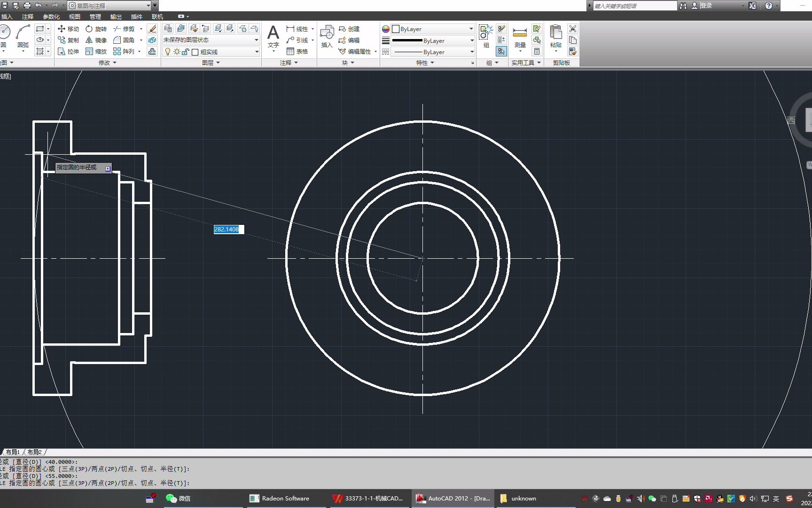The width and height of the screenshot is (812, 508).
Task: Select the Arc (圆弧) drawing tool
Action: pos(23,37)
